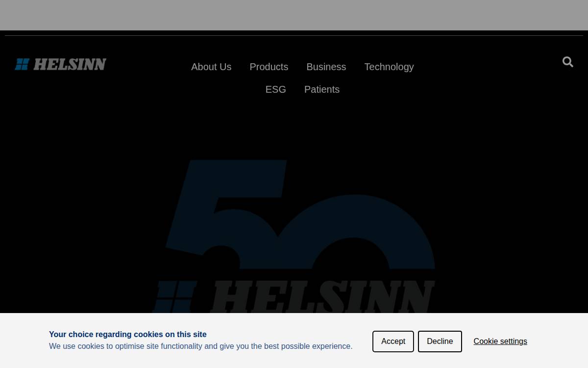Click the cookie description sentence
This screenshot has height=368, width=588.
click(201, 346)
